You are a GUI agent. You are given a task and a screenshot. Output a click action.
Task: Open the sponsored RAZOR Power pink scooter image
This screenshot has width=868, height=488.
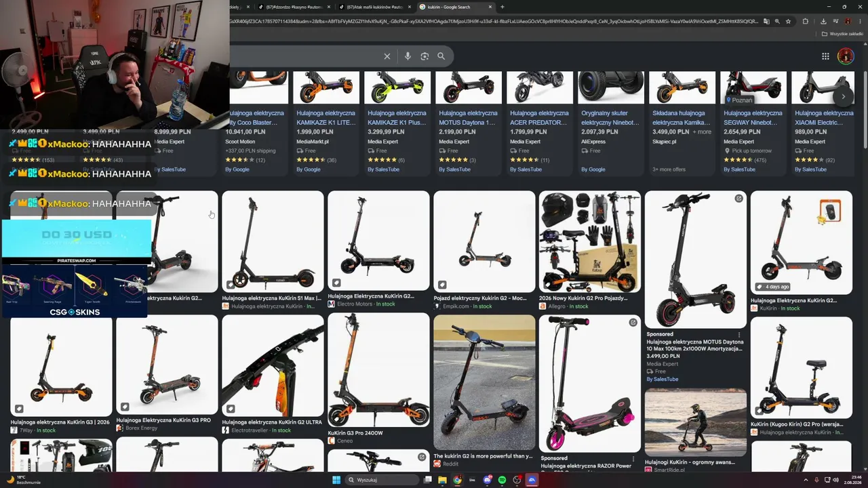[590, 384]
